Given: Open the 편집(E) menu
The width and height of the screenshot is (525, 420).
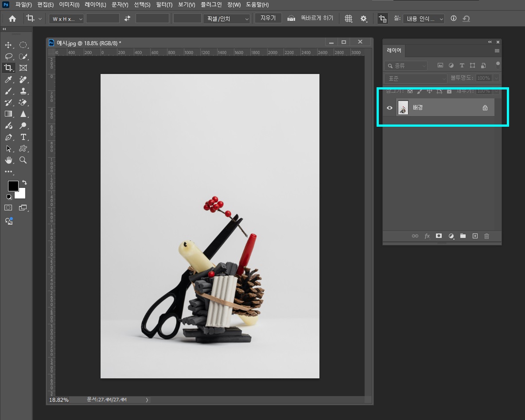Looking at the screenshot, I should 46,5.
